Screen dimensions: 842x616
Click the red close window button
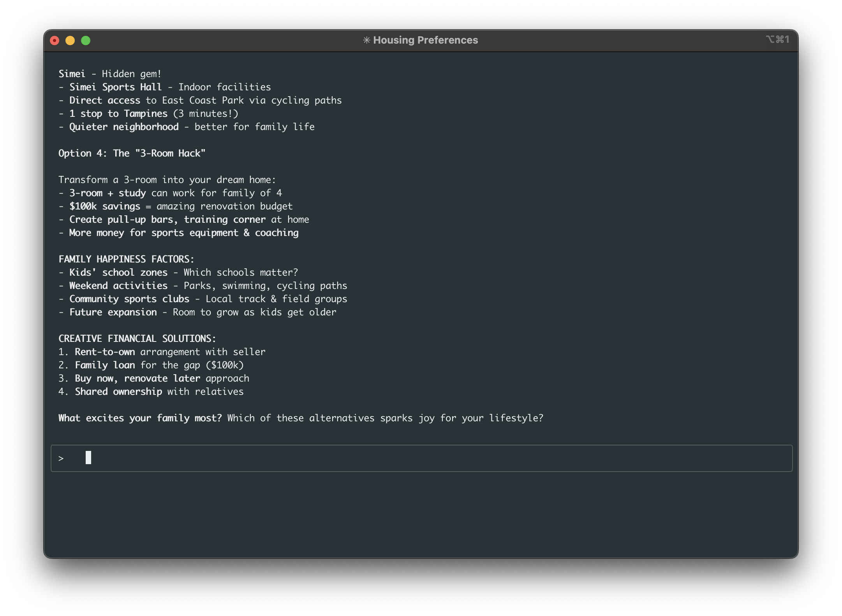coord(55,40)
